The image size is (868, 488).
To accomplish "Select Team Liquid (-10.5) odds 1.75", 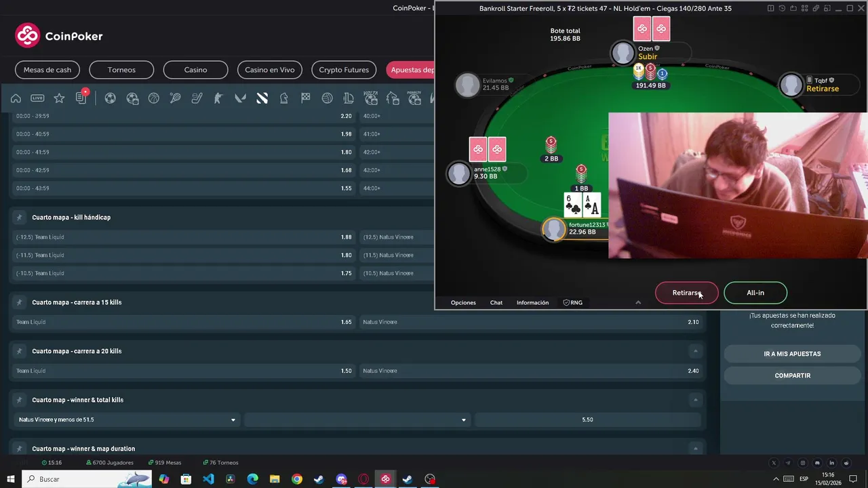I will point(184,273).
